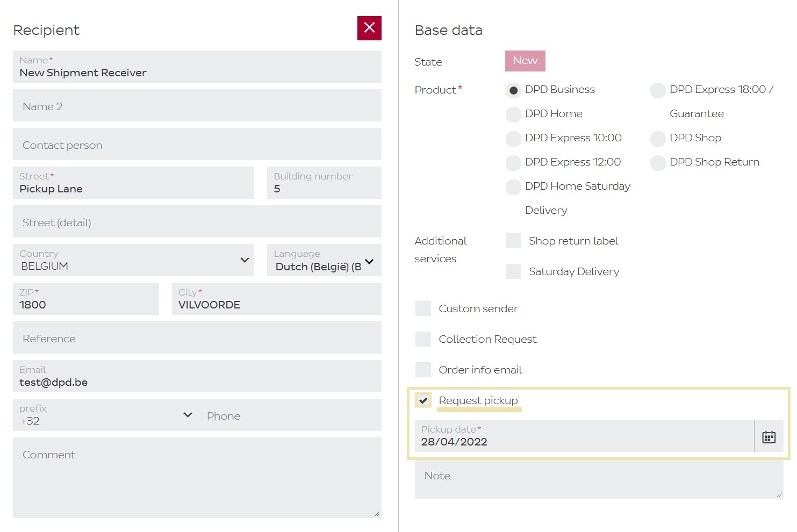Image resolution: width=797 pixels, height=532 pixels.
Task: Tick the Saturday Delivery checkbox
Action: (x=514, y=271)
